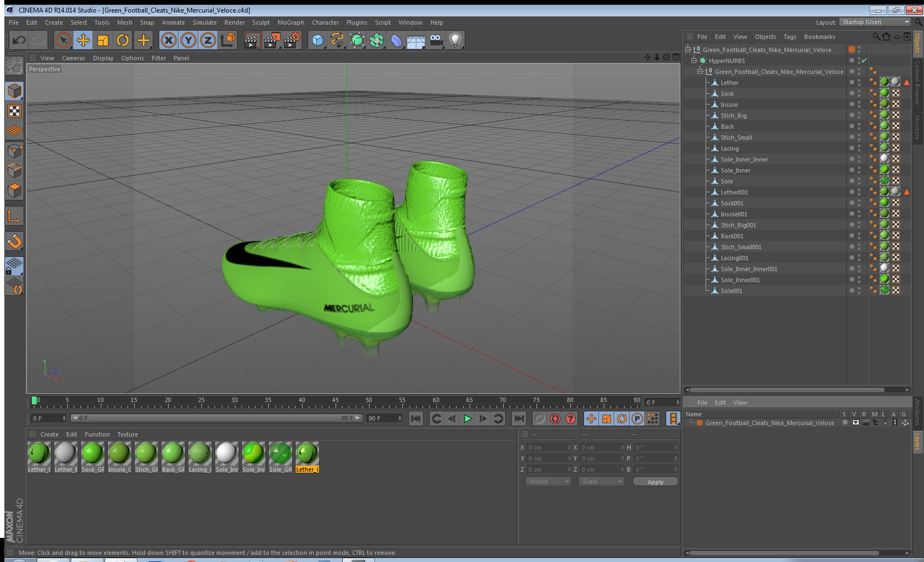Viewport: 924px width, 562px height.
Task: Open the Mesh menu
Action: (x=125, y=22)
